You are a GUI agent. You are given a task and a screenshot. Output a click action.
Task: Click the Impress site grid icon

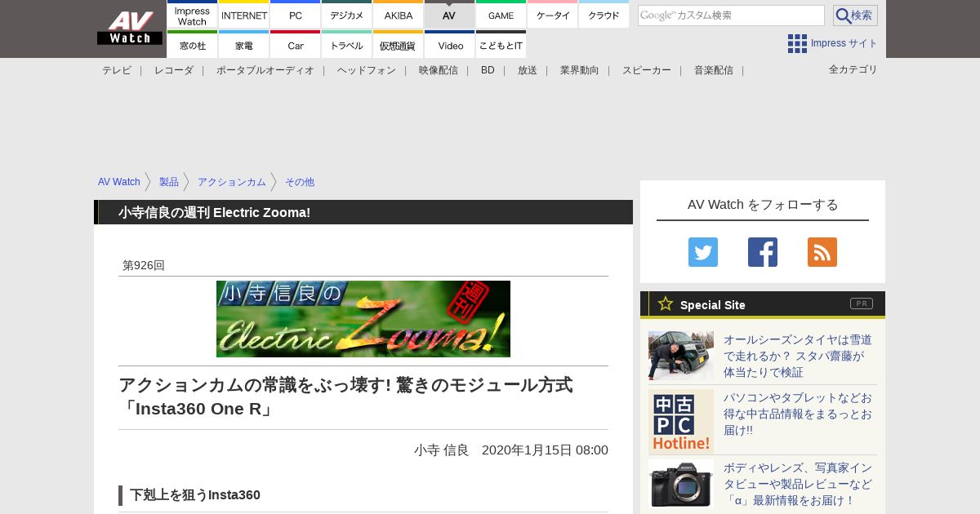(797, 43)
